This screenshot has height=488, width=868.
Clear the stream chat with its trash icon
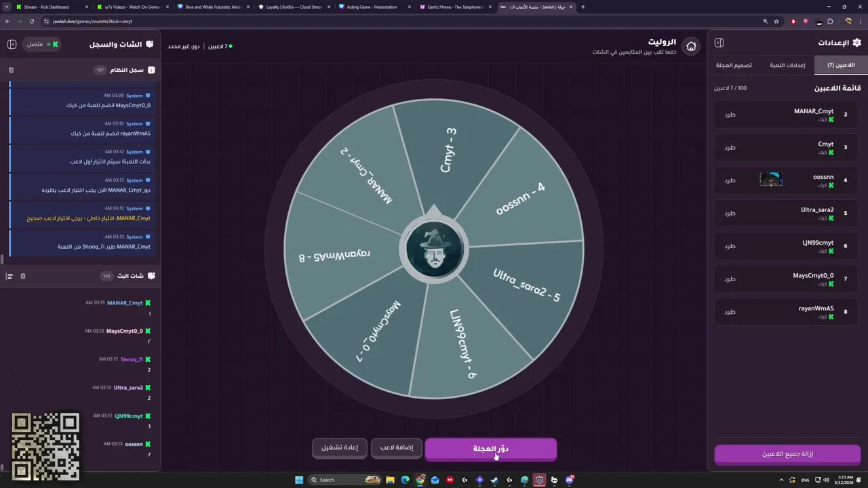coord(23,276)
